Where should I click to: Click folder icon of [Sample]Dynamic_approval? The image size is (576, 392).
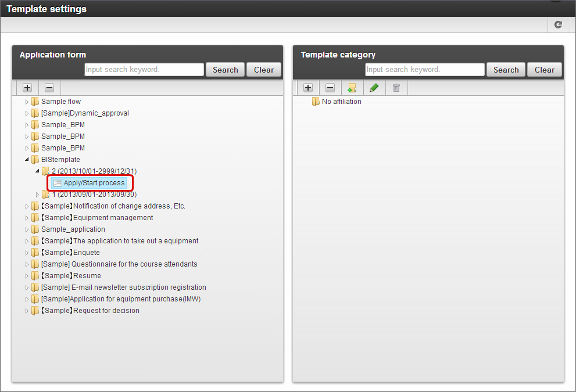click(x=35, y=113)
